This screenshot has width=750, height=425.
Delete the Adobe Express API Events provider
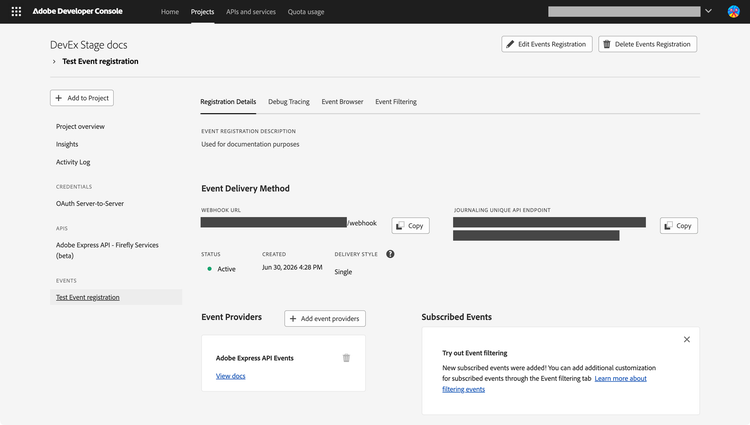346,358
